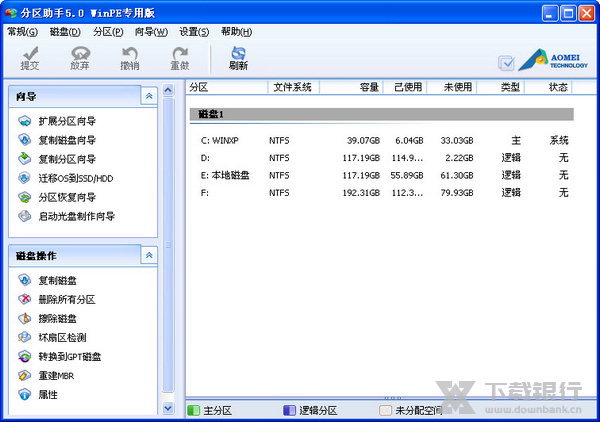Toggle the checkbox beside the AOMEI logo
600x422 pixels.
pyautogui.click(x=506, y=63)
